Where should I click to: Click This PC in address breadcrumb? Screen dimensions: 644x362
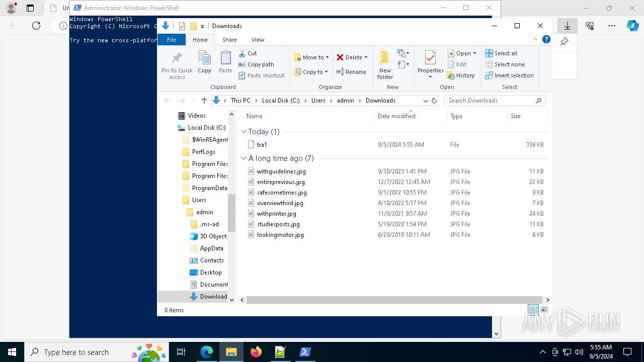click(x=240, y=101)
